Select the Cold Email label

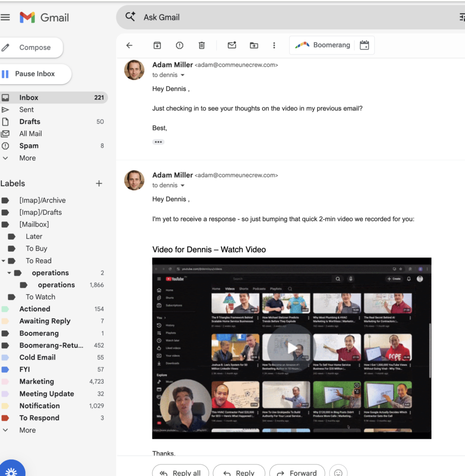[x=37, y=357]
